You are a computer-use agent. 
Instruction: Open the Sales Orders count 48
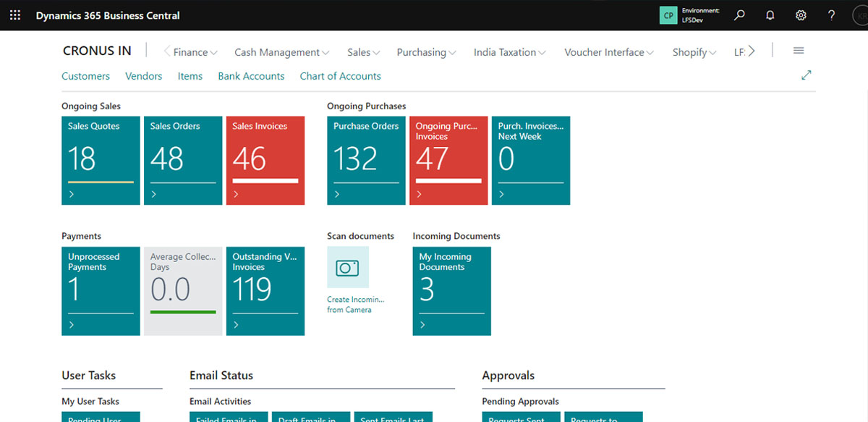[166, 159]
